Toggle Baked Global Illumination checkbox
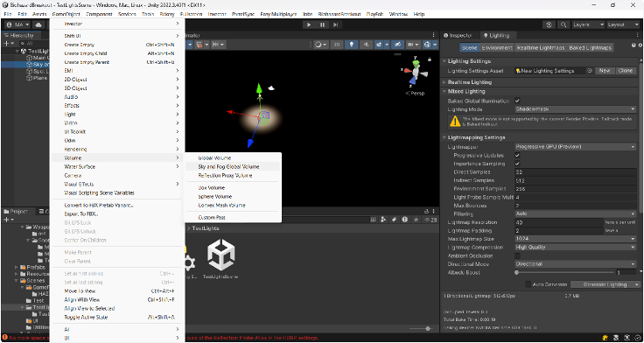The width and height of the screenshot is (644, 343). point(517,101)
